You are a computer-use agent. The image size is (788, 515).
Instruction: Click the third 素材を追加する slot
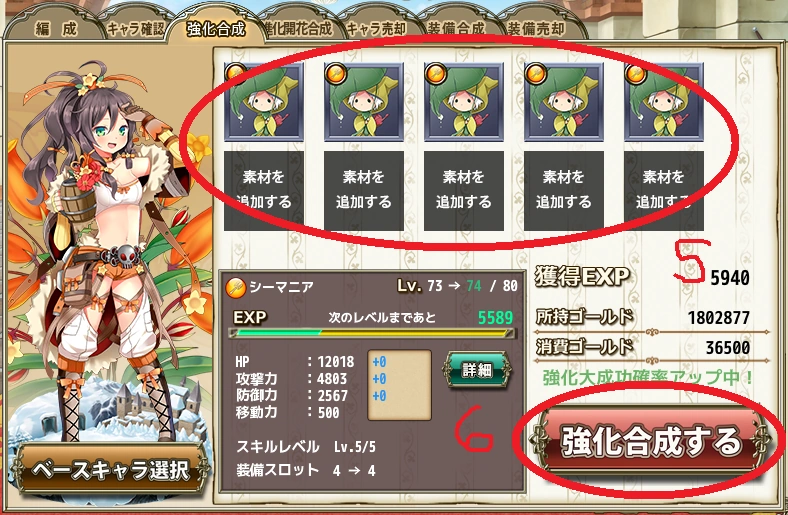[464, 191]
